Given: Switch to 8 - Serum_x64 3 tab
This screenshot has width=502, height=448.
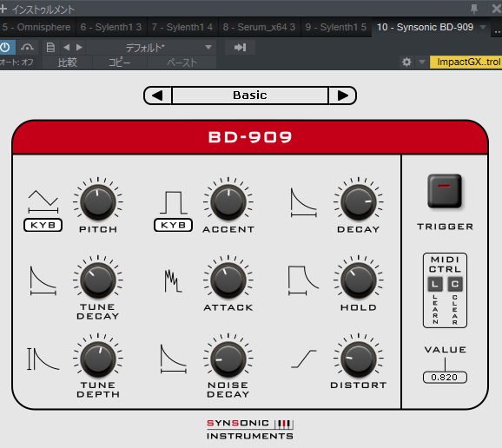Looking at the screenshot, I should tap(259, 27).
